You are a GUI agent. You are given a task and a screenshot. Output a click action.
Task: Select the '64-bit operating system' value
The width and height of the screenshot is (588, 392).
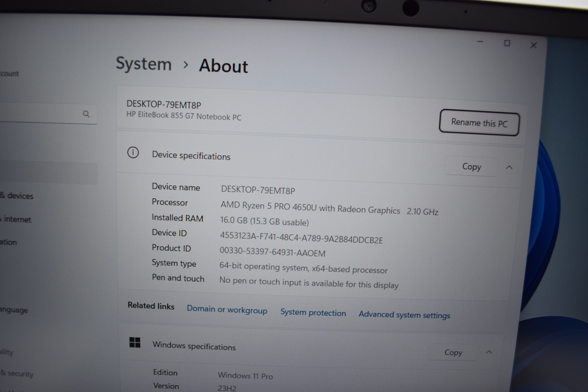coord(303,268)
